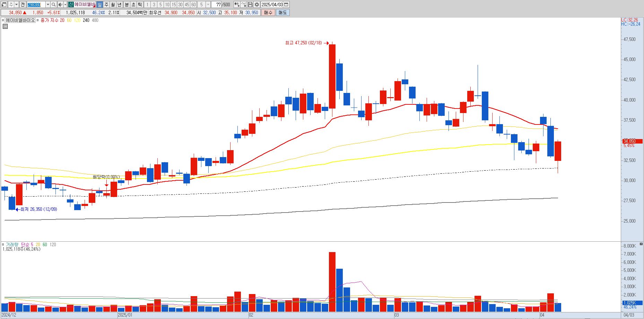Click the 매수 buy button
The width and height of the screenshot is (644, 319).
pyautogui.click(x=268, y=12)
